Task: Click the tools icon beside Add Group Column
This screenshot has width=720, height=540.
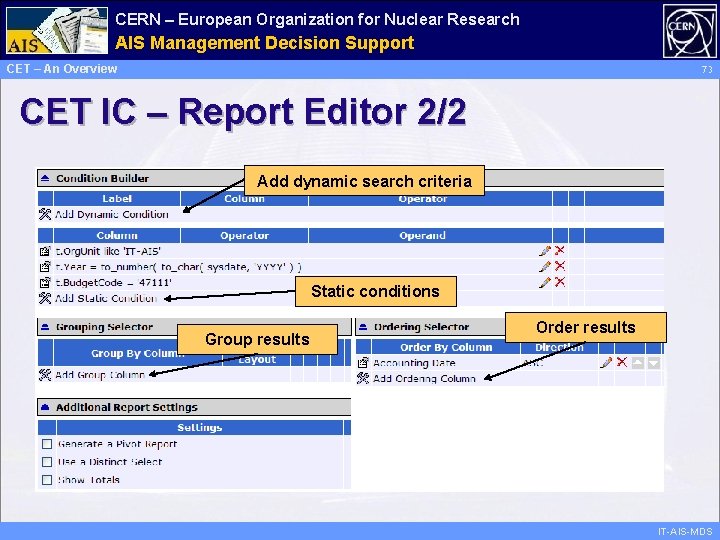Action: [45, 375]
